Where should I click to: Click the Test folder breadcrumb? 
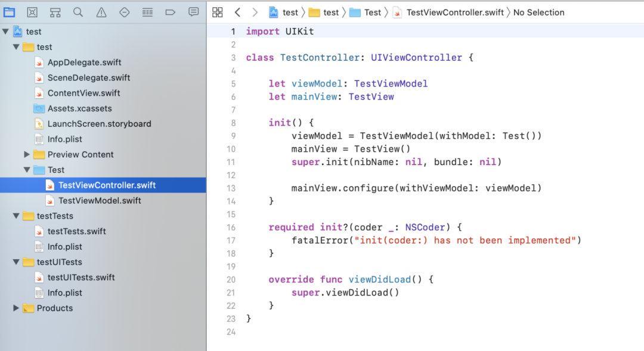(365, 13)
